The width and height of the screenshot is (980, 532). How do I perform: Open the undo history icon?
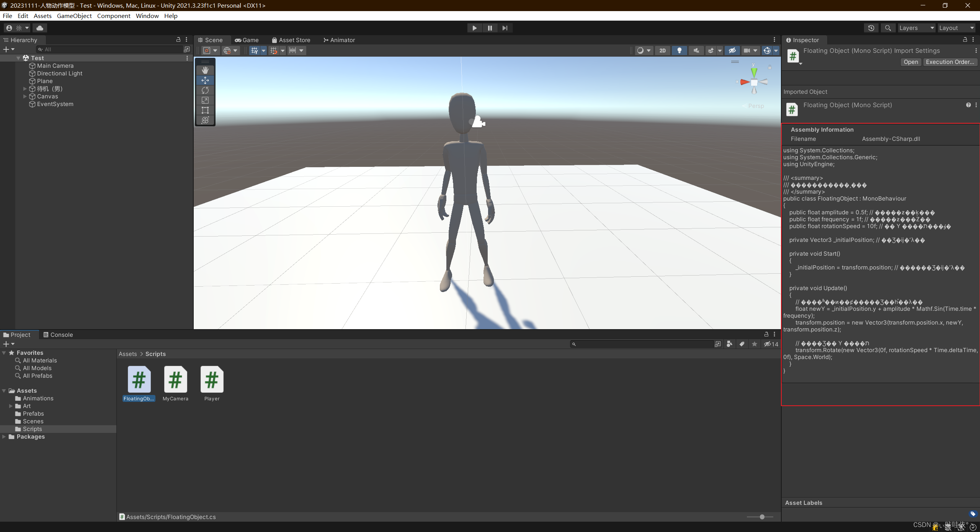click(871, 28)
